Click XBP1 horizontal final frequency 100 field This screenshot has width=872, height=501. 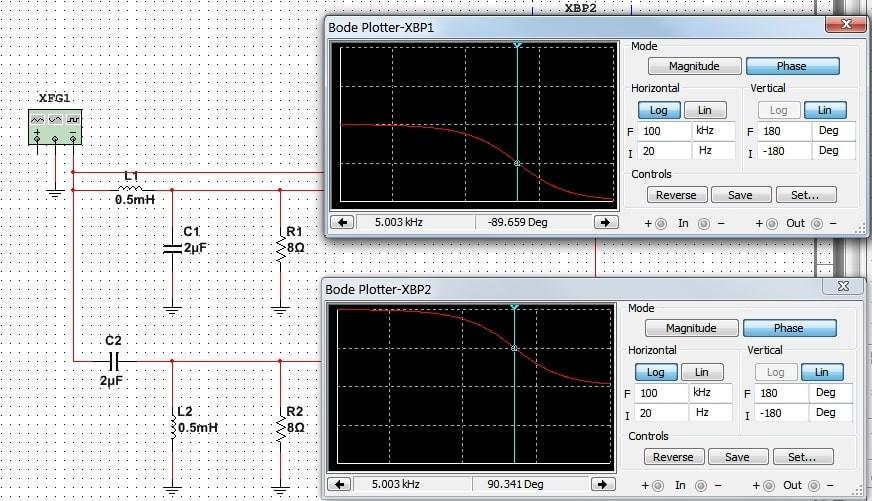[x=664, y=131]
